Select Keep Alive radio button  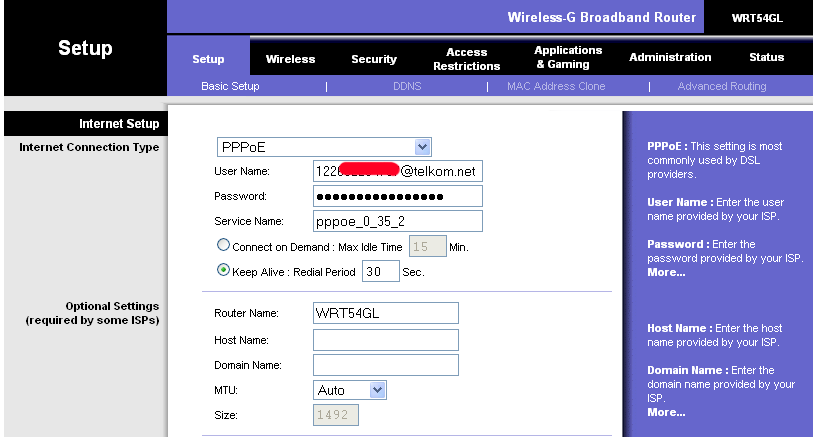click(x=223, y=270)
